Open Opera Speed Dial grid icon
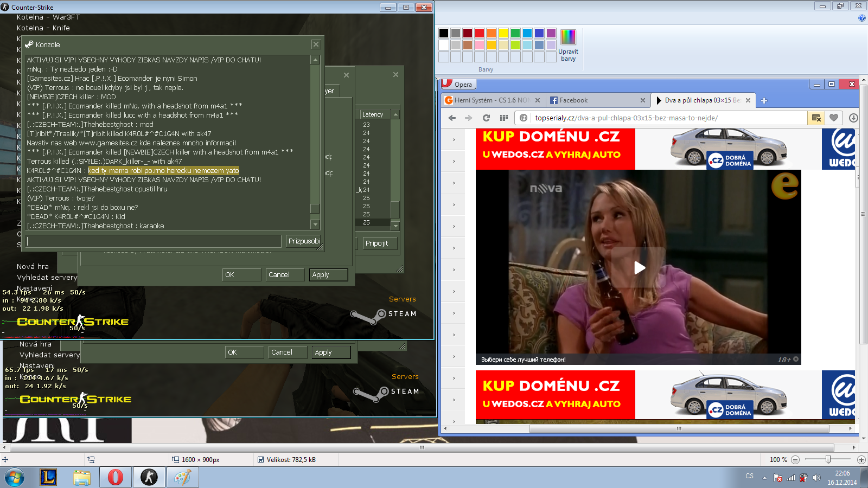 503,118
